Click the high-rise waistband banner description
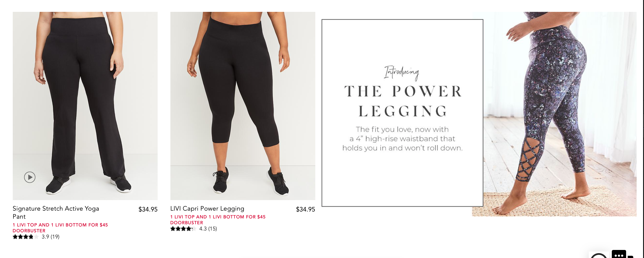 pyautogui.click(x=402, y=139)
